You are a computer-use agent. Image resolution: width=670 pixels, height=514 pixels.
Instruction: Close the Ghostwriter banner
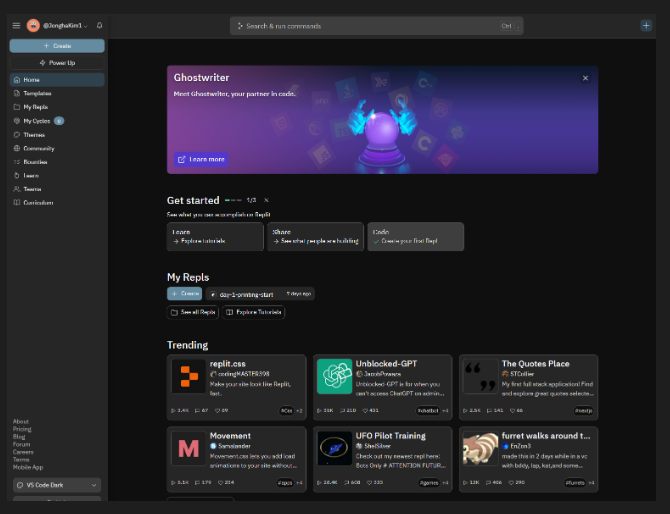(585, 78)
